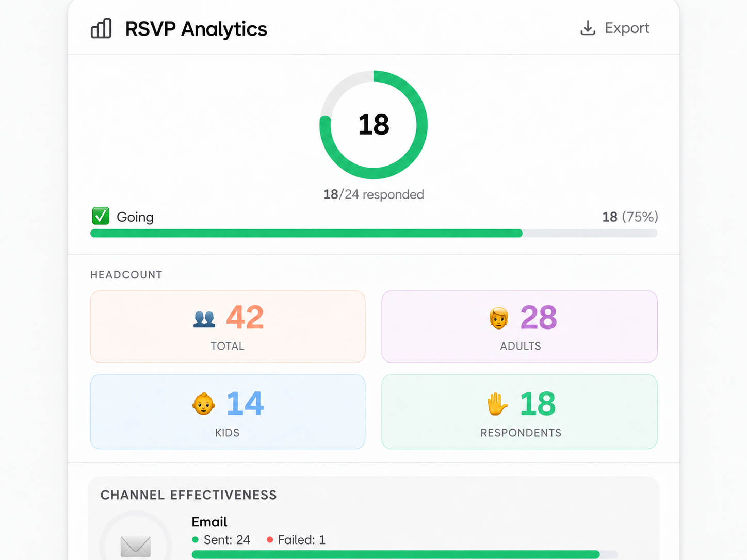The width and height of the screenshot is (747, 560).
Task: Click the bar chart icon beside RSVP Analytics
Action: pyautogui.click(x=101, y=28)
